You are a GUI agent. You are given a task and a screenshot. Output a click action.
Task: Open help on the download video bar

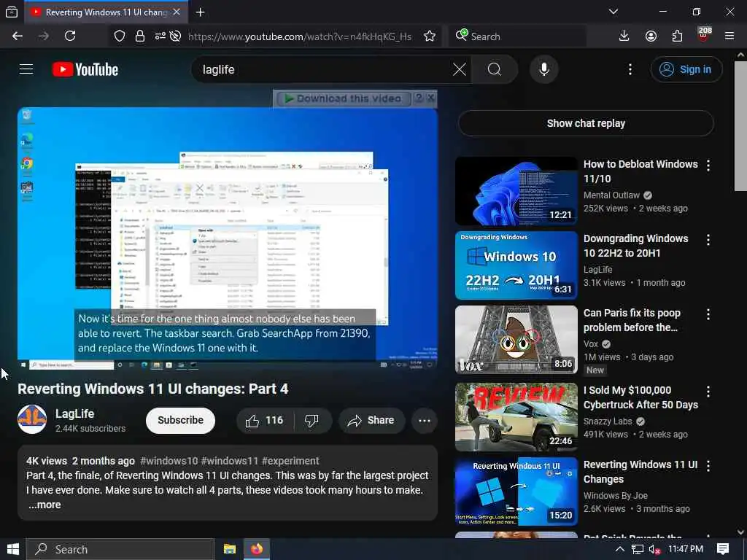click(419, 98)
